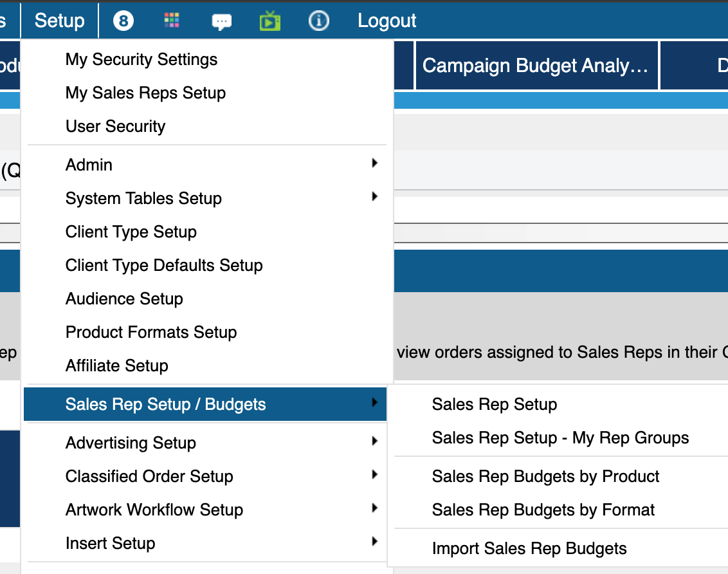The height and width of the screenshot is (574, 728).
Task: Open Sales Rep Setup - My Rep Groups
Action: tap(560, 438)
